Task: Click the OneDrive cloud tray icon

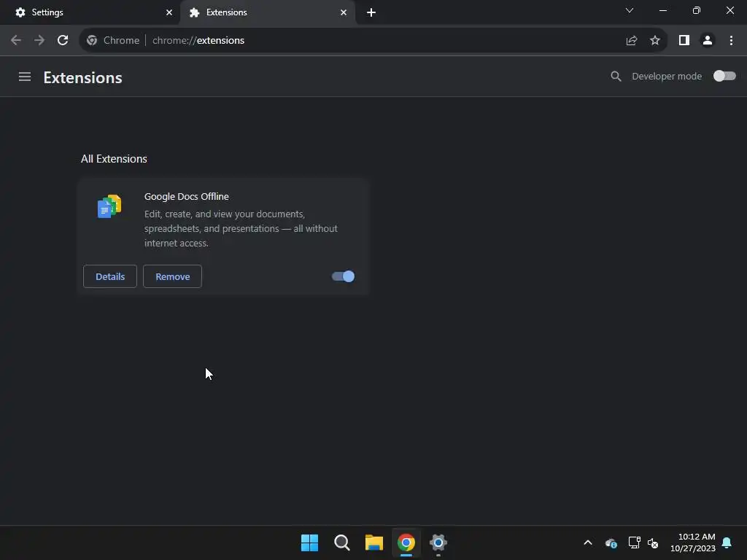Action: [611, 542]
